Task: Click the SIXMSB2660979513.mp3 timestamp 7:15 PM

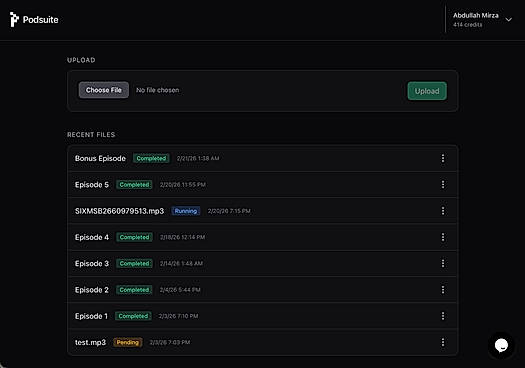Action: click(x=229, y=211)
